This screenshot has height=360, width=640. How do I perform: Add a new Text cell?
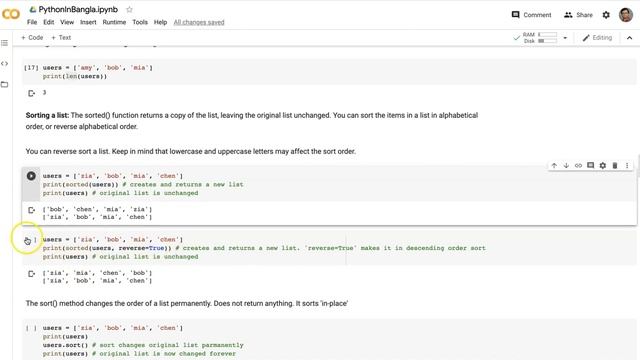(x=61, y=38)
